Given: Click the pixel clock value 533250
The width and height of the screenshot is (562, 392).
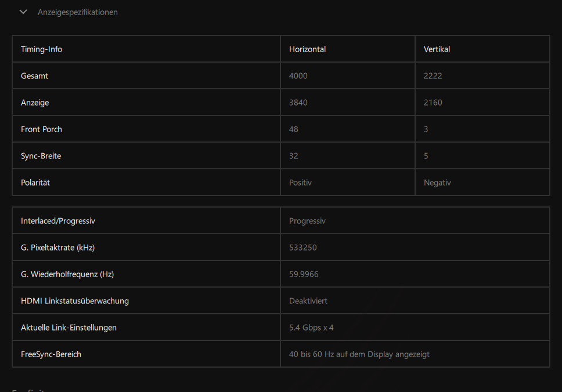Looking at the screenshot, I should coord(303,248).
